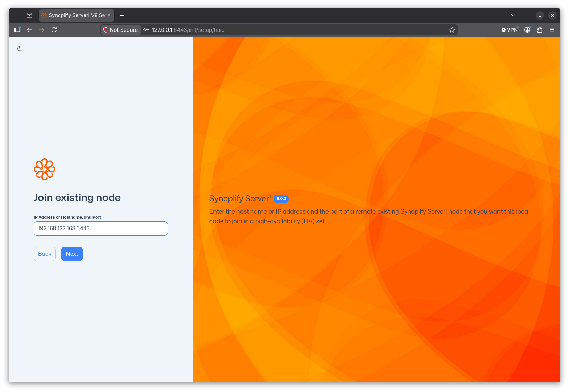This screenshot has height=392, width=569.
Task: Switch to the Syncplify Server! V8 tab
Action: coord(76,15)
